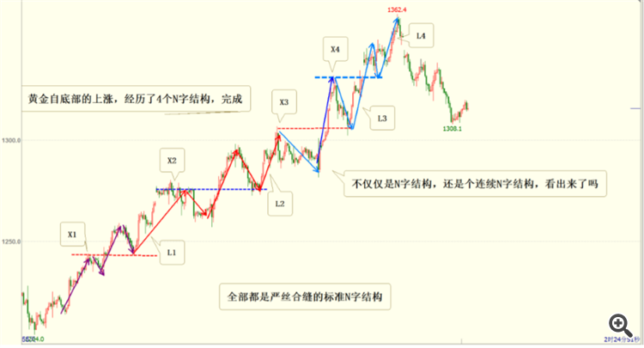644x348 pixels.
Task: Click the red dashed line under X3
Action: point(314,128)
